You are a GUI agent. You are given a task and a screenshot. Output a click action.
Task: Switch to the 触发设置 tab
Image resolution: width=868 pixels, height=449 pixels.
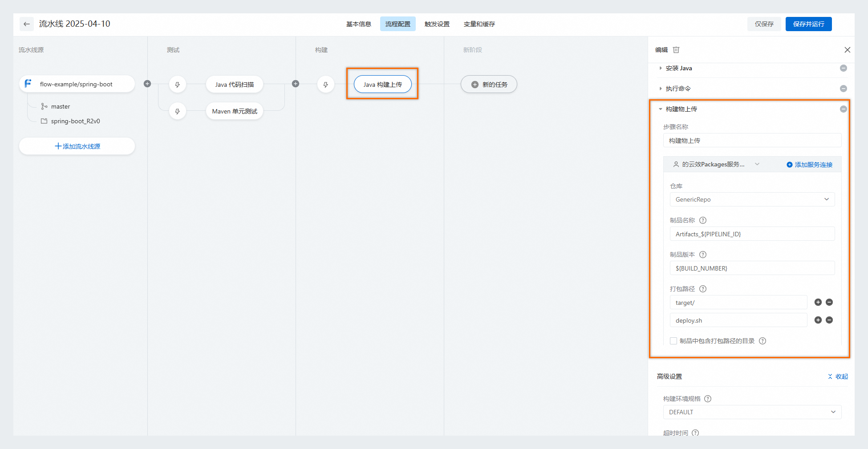[x=437, y=24]
